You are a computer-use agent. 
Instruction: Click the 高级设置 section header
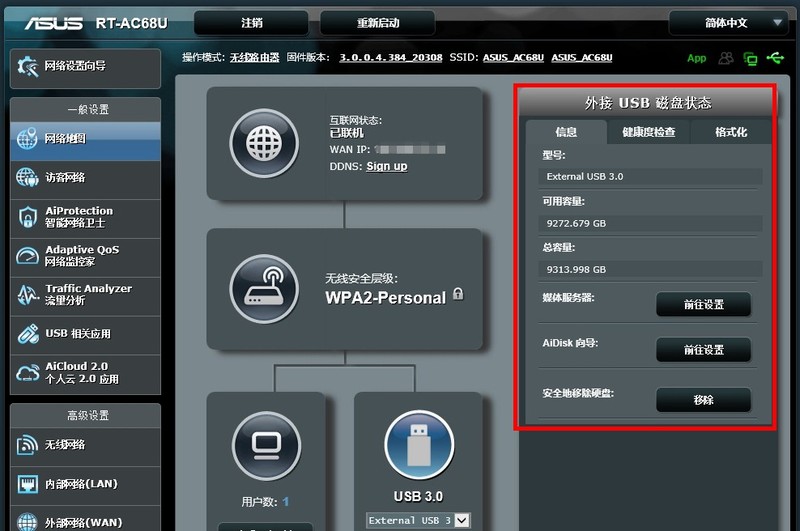(86, 416)
